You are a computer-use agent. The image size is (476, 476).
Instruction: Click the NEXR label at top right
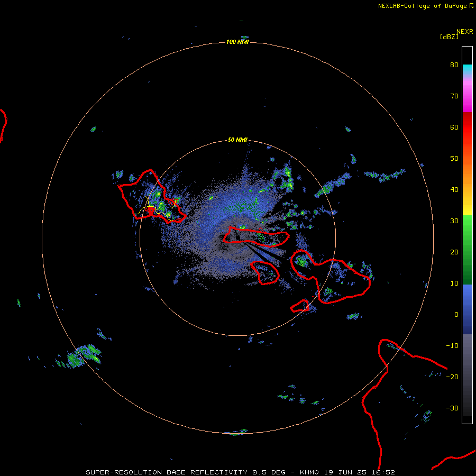pos(464,32)
